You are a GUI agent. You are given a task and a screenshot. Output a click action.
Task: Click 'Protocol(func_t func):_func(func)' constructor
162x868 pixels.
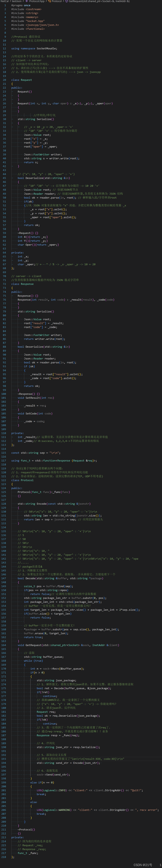pyautogui.click(x=44, y=492)
